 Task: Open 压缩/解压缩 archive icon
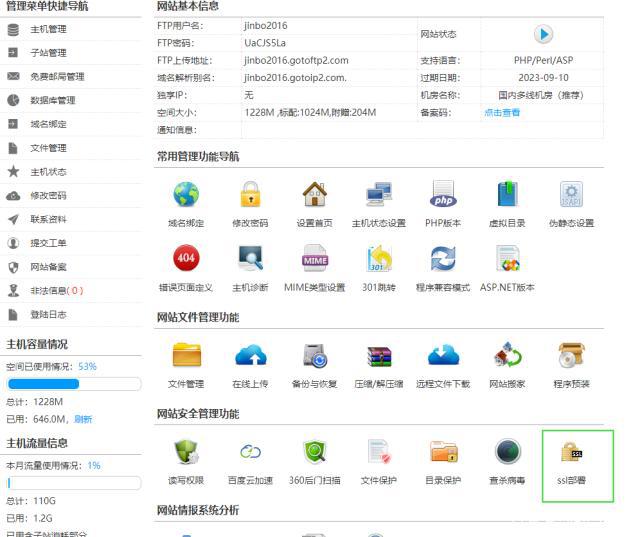point(379,356)
